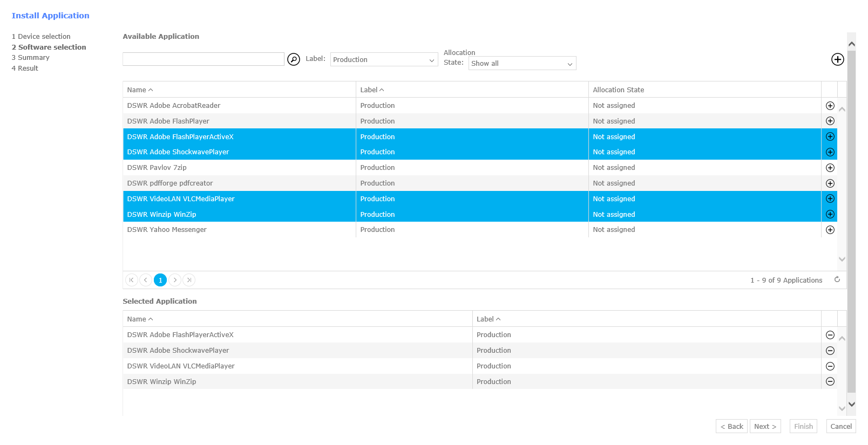Viewport: 868px width, 445px height.
Task: Click 'Not assigned' for DSWR Yahoo Messenger
Action: 614,230
